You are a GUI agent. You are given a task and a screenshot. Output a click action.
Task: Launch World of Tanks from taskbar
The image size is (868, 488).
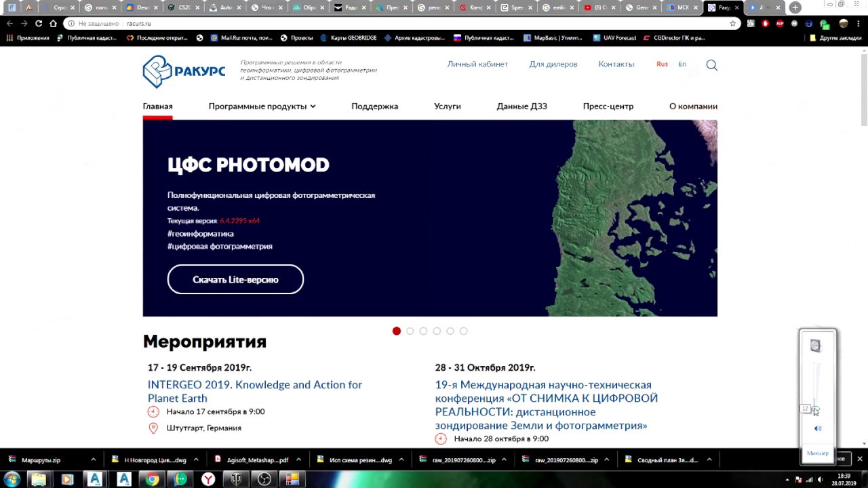(236, 479)
